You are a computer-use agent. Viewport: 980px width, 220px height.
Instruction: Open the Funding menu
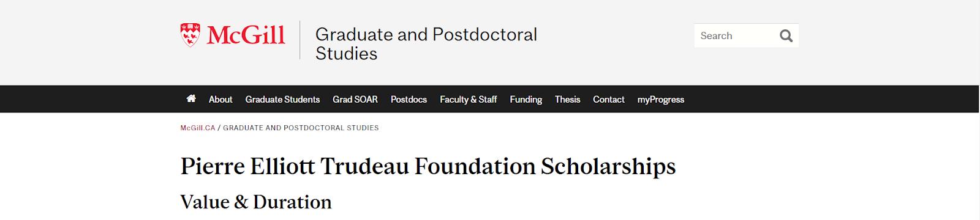(526, 99)
